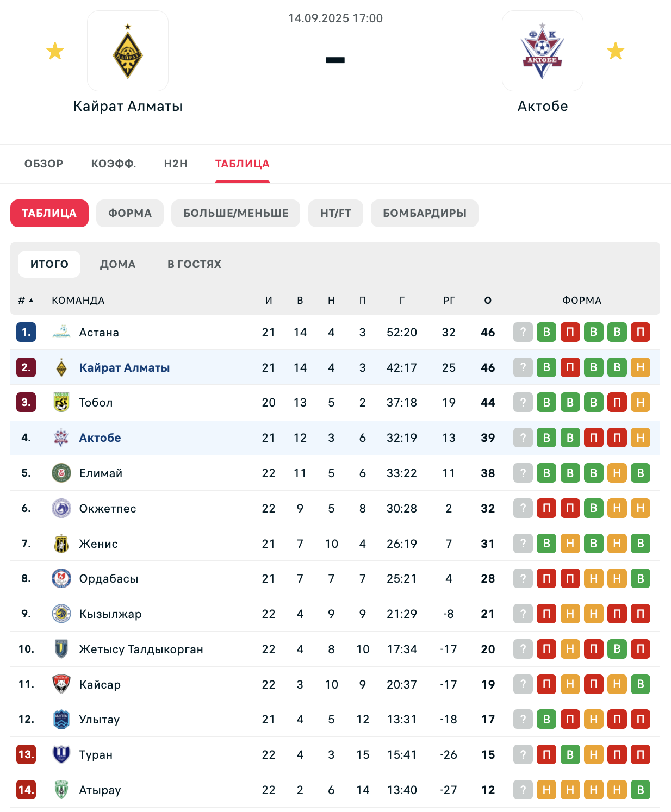Open the H2H tab
This screenshot has width=671, height=812.
click(176, 164)
